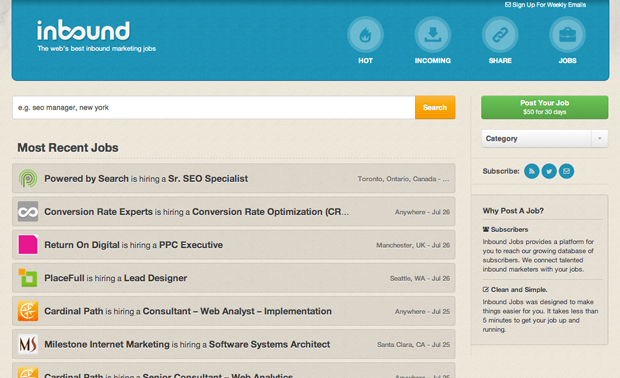620x378 pixels.
Task: Open the Lead Designer job title
Action: click(x=155, y=278)
